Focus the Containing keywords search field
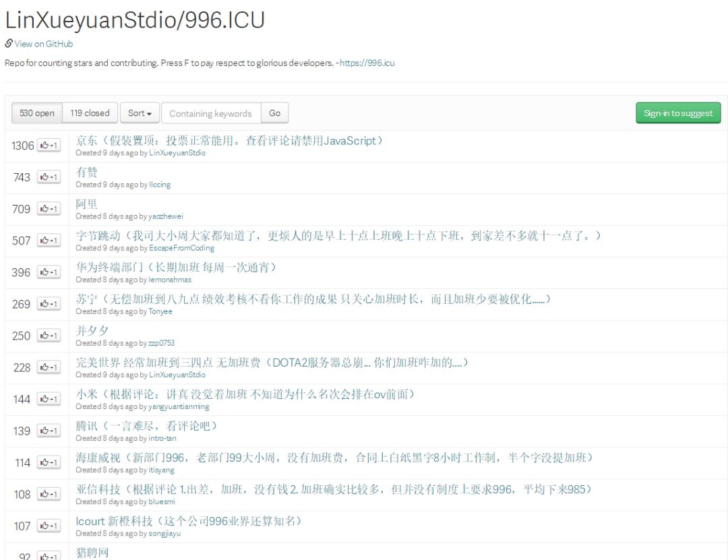 (211, 113)
